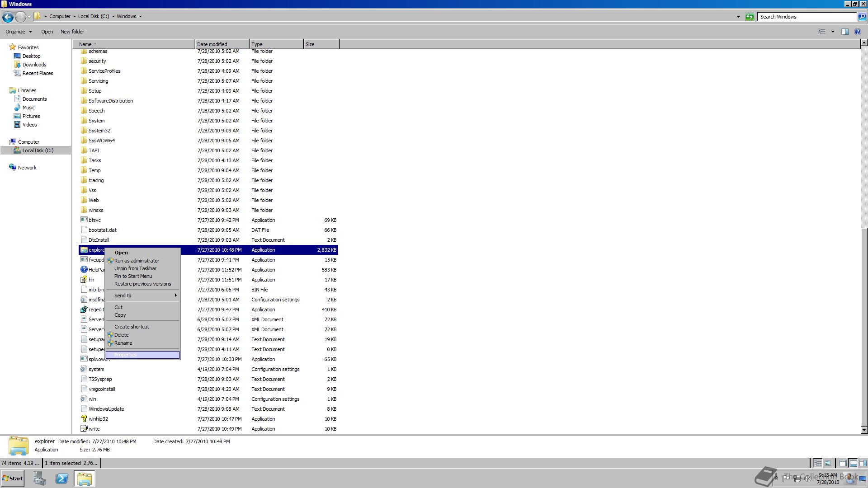The image size is (868, 488).
Task: Click the Recent Places icon
Action: pos(17,73)
